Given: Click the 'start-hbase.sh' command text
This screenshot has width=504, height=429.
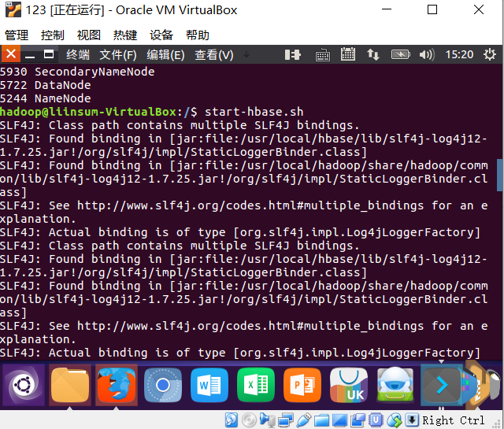Looking at the screenshot, I should tap(254, 112).
